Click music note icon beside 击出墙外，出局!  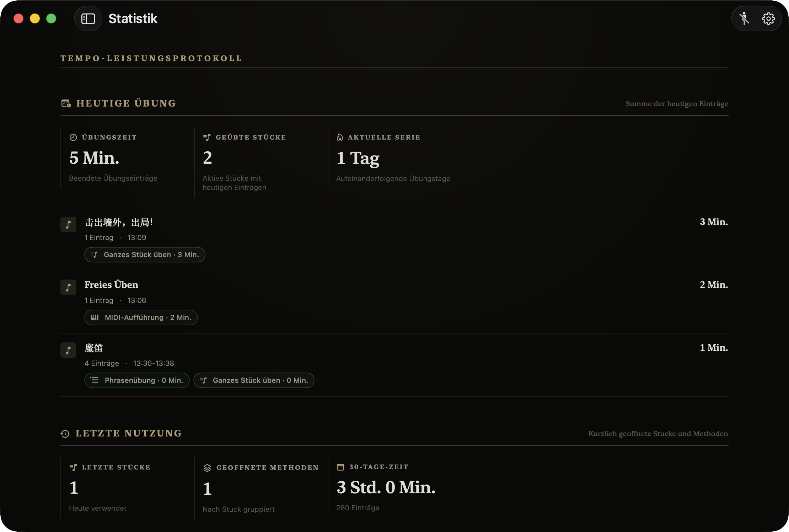[x=68, y=224]
